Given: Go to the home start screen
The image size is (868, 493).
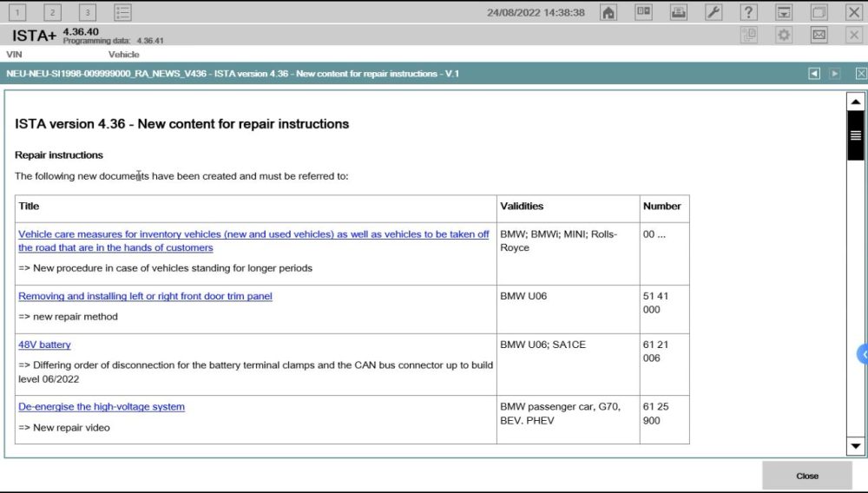Looking at the screenshot, I should pyautogui.click(x=608, y=12).
